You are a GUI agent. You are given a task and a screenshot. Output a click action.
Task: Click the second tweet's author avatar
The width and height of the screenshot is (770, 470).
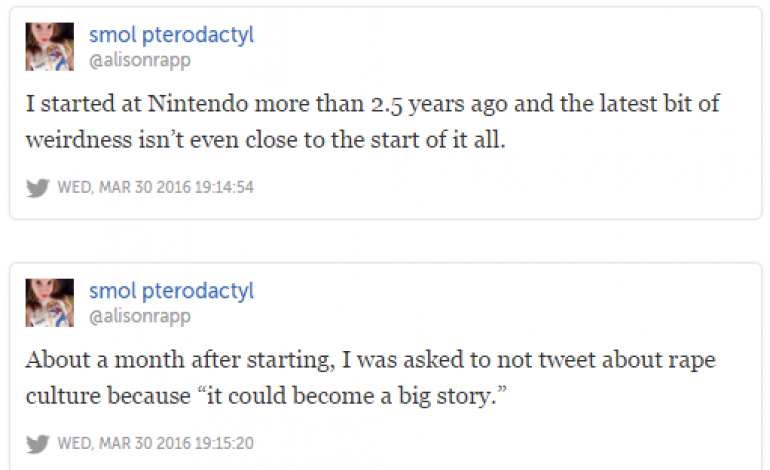(50, 302)
